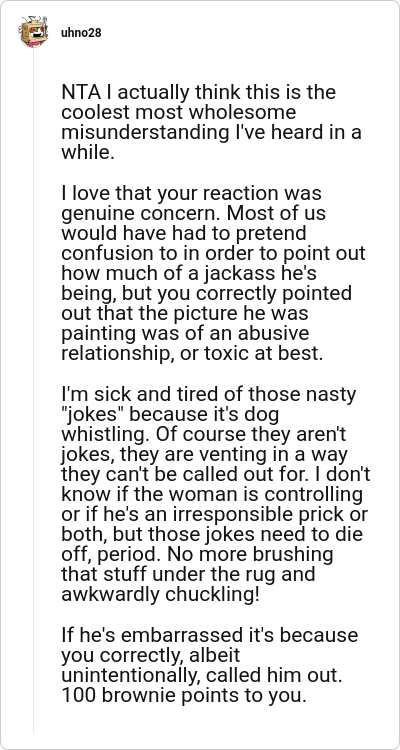Click the line "they can't be called out for"

coord(183,474)
